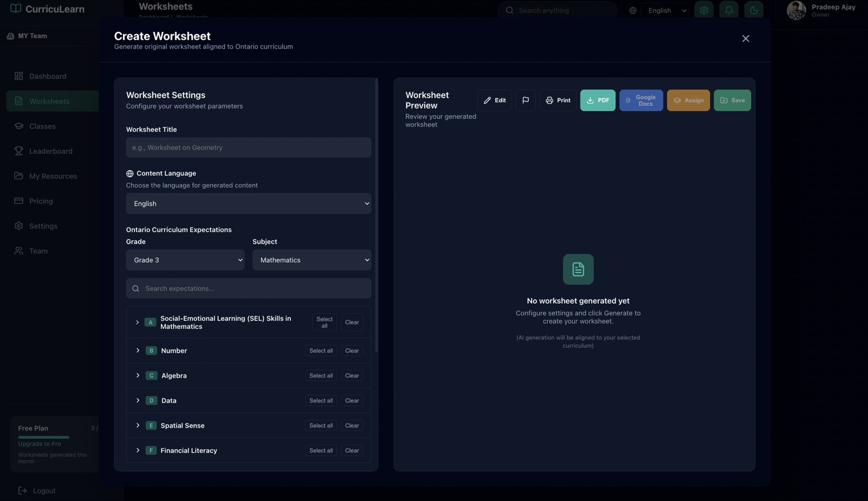Viewport: 868px width, 501px height.
Task: Click the Logout arrow icon
Action: [22, 491]
